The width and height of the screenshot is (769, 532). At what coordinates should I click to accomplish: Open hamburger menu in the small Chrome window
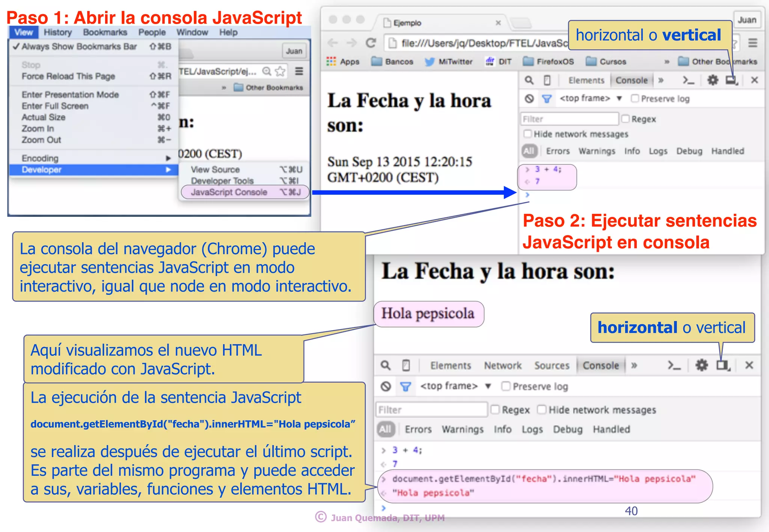(299, 71)
